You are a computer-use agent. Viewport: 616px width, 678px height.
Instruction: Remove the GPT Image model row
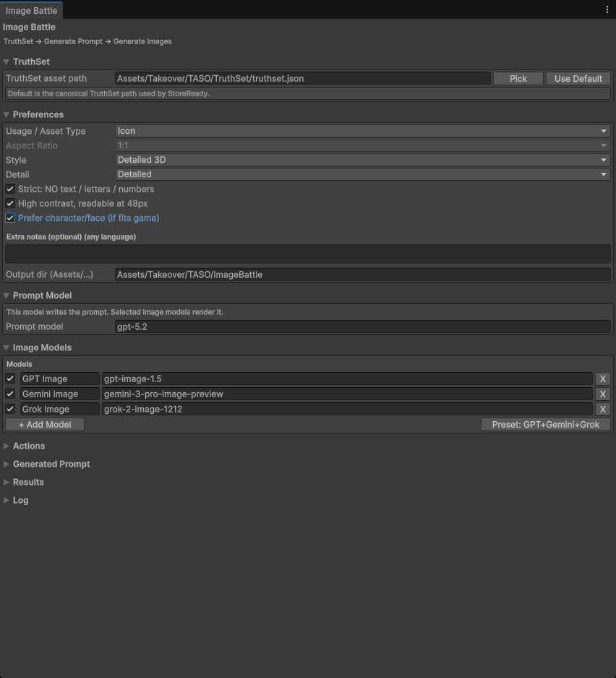(602, 378)
